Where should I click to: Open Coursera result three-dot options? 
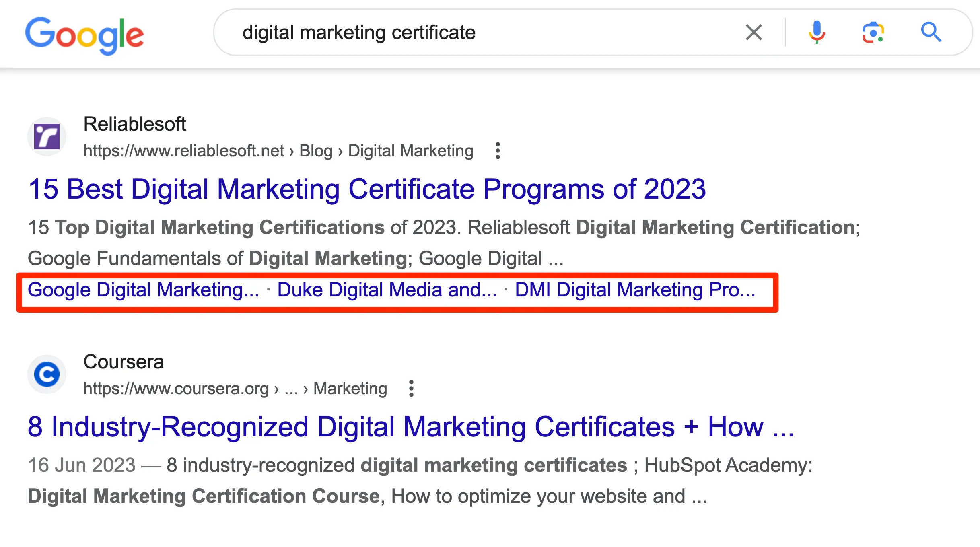[411, 389]
